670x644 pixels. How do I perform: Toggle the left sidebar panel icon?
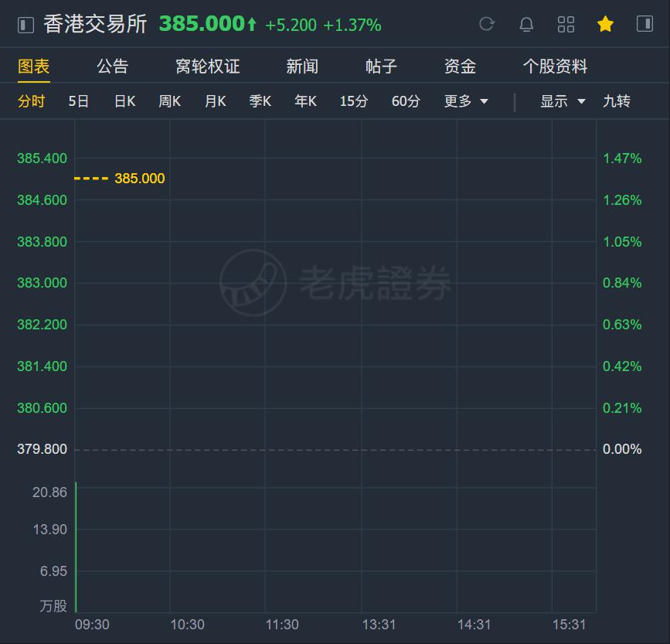point(26,25)
